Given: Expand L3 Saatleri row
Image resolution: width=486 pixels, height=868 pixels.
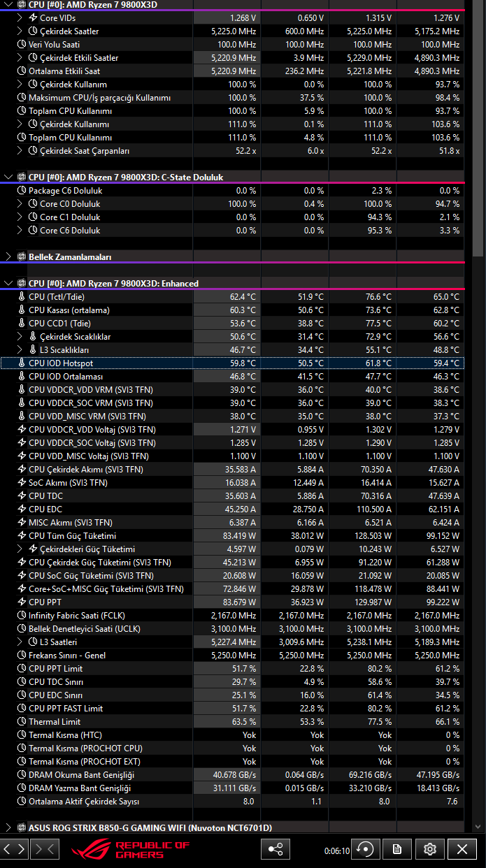Looking at the screenshot, I should (x=20, y=642).
